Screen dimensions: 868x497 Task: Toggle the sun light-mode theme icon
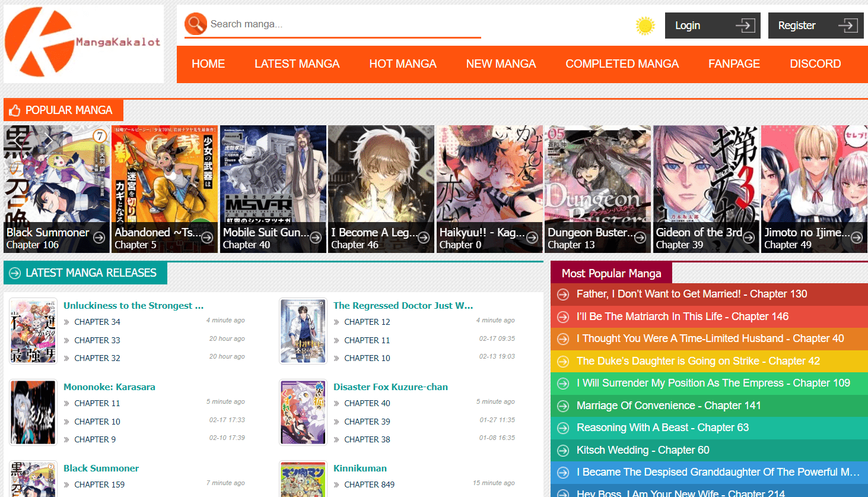(645, 26)
